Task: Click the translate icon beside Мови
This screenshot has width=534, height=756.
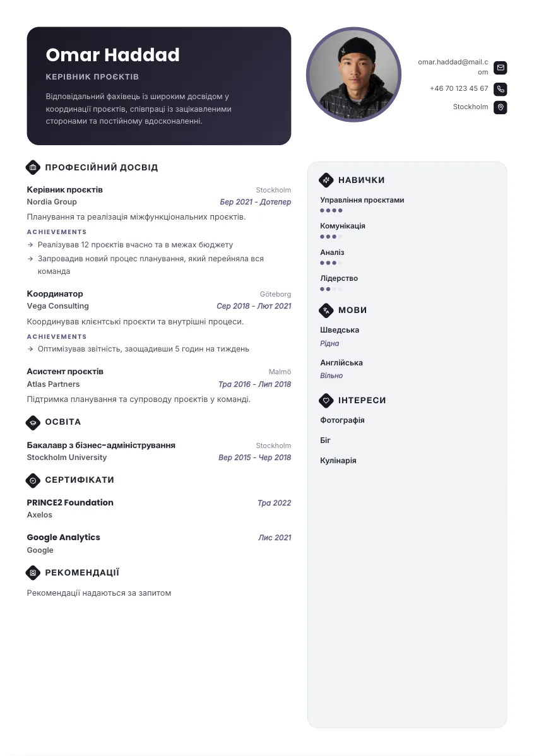Action: 326,310
